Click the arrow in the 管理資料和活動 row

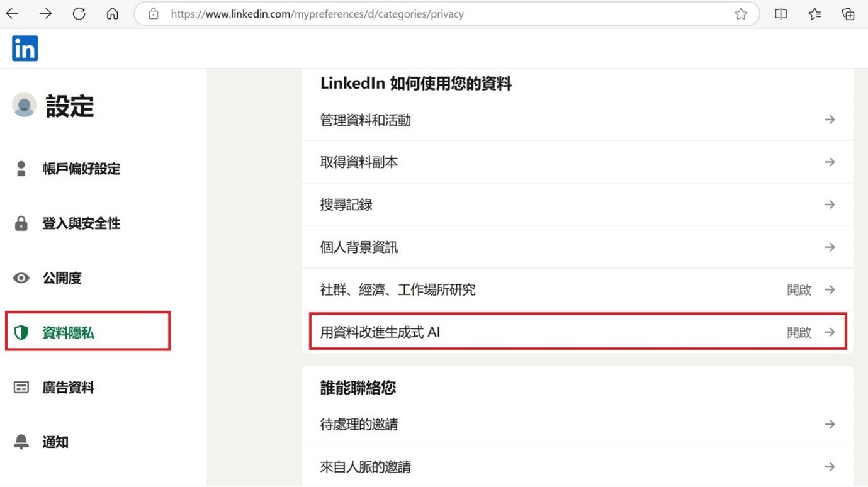[830, 120]
